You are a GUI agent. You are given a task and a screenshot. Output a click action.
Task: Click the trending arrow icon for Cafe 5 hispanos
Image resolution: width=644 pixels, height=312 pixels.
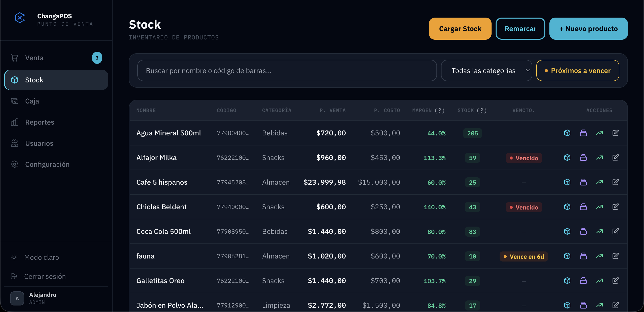point(599,182)
